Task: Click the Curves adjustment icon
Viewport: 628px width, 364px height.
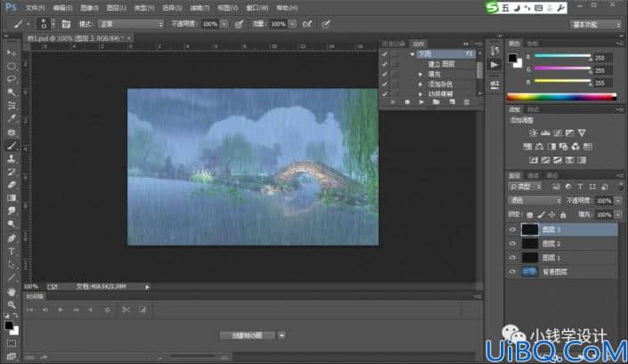Action: [557, 133]
